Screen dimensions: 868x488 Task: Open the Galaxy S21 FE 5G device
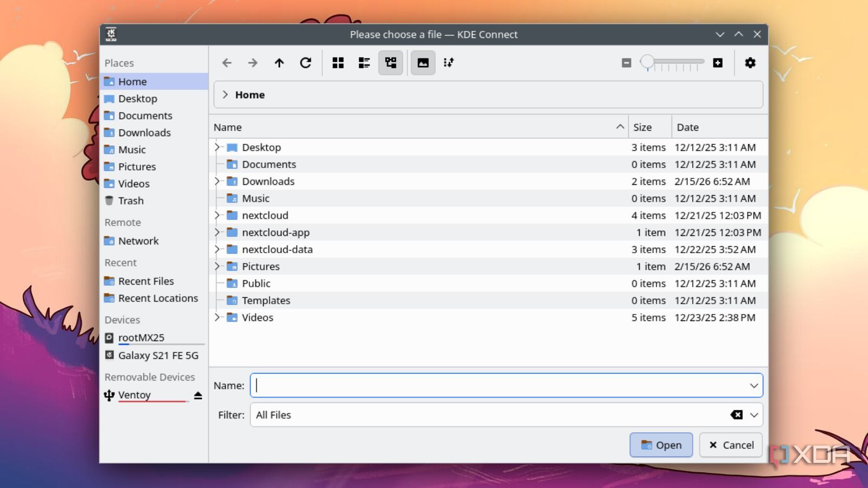coord(154,356)
